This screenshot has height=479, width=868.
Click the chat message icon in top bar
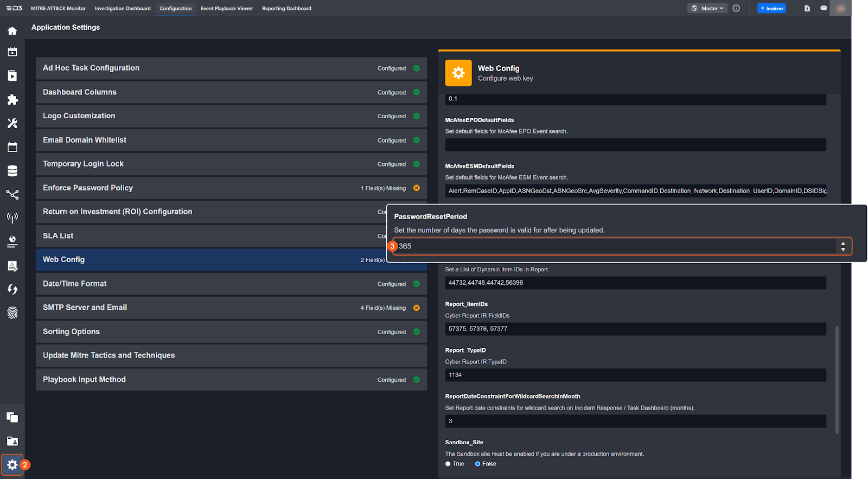[x=824, y=8]
